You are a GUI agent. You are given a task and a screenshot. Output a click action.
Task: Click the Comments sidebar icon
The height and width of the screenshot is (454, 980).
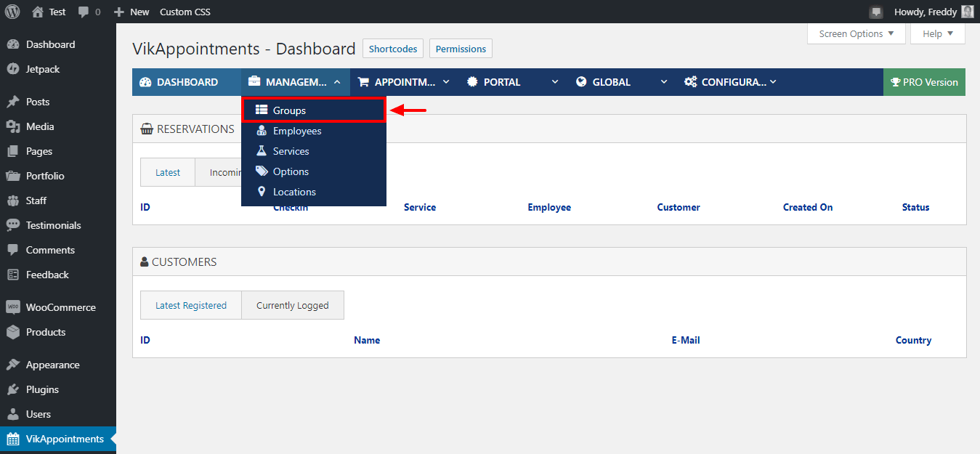pyautogui.click(x=12, y=250)
